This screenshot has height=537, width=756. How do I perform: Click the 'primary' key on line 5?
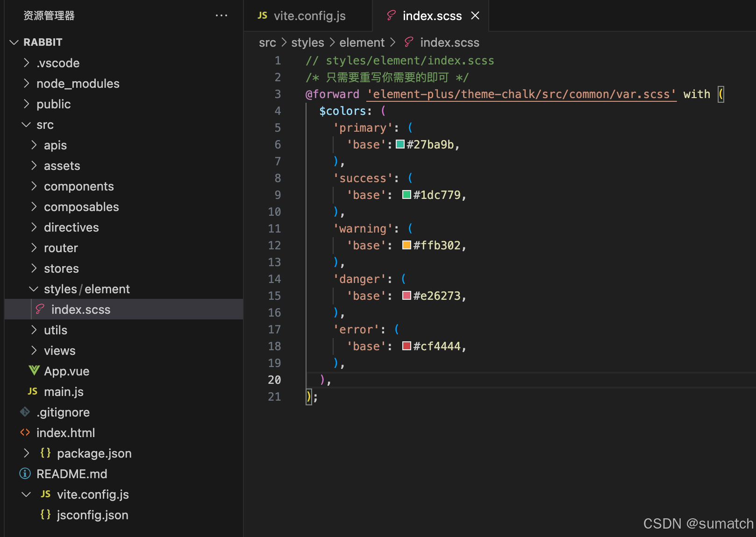click(x=363, y=128)
